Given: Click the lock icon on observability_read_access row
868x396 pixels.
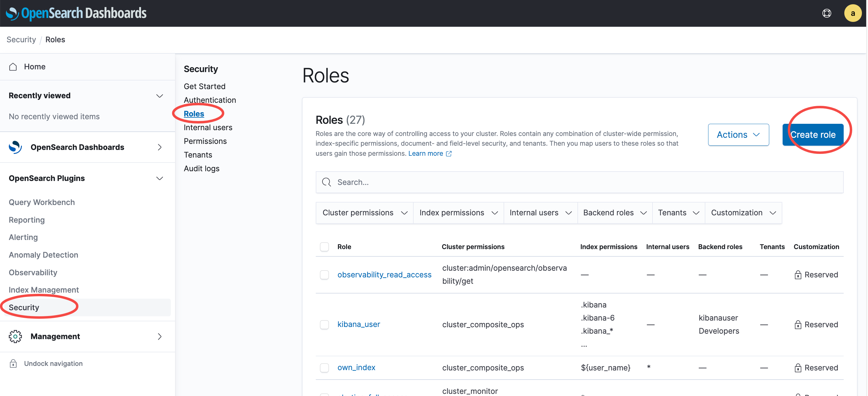Looking at the screenshot, I should [797, 275].
